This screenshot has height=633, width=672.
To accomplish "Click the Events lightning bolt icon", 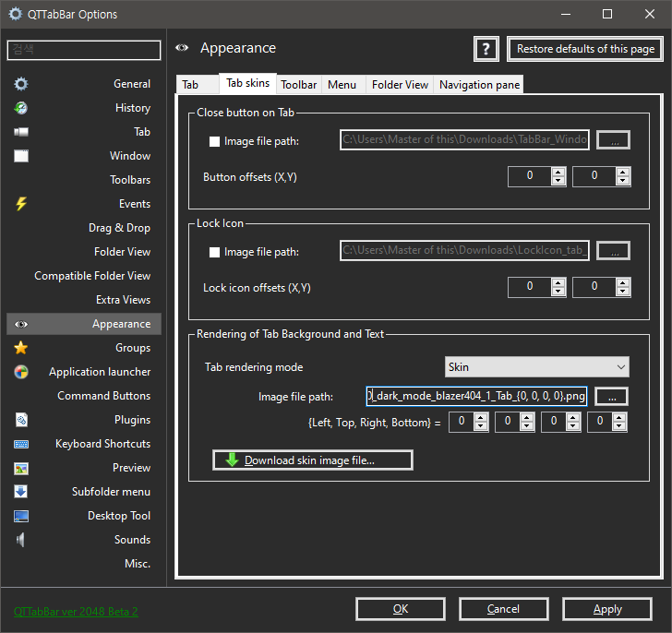I will [21, 203].
